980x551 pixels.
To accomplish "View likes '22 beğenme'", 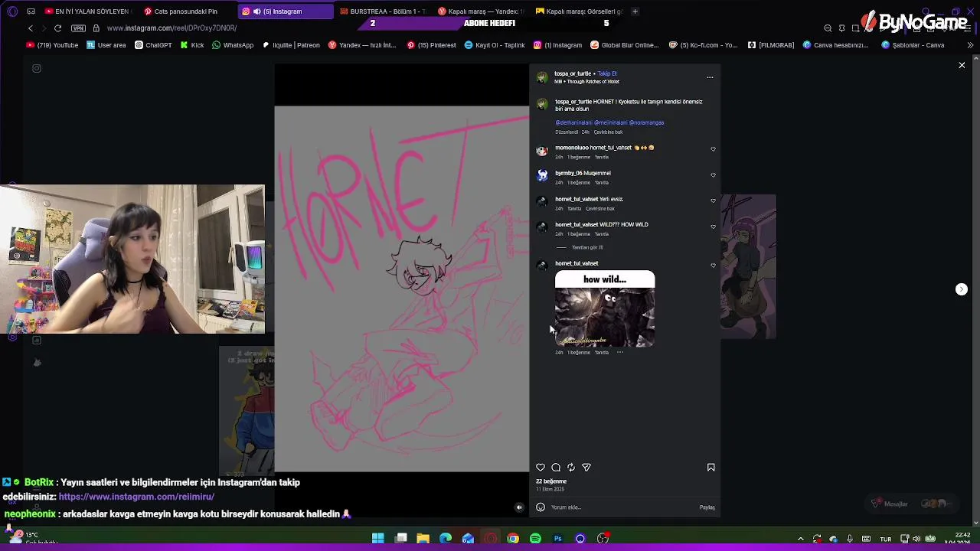I will click(551, 481).
